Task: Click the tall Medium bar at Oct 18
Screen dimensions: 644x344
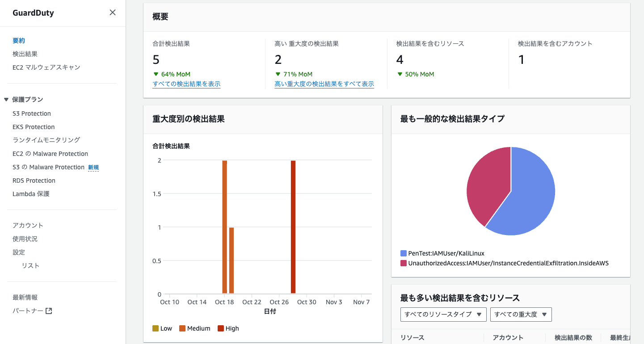Action: coord(225,227)
